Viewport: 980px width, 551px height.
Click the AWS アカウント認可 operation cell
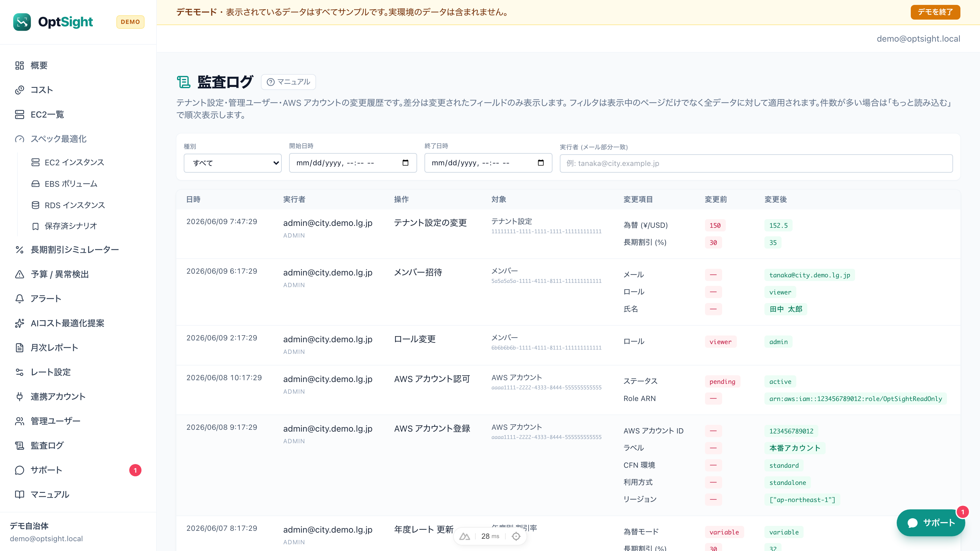coord(432,379)
